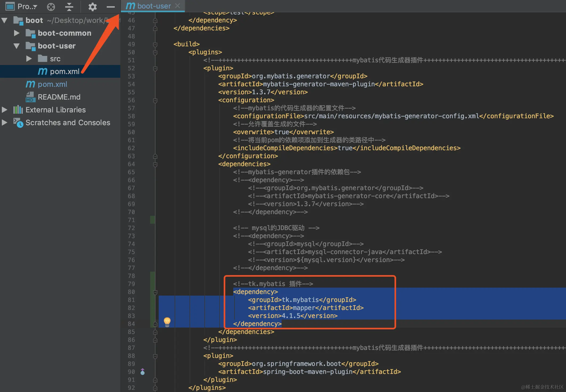Click the closing dependencies tag on line 47
The width and height of the screenshot is (566, 392).
coord(202,28)
